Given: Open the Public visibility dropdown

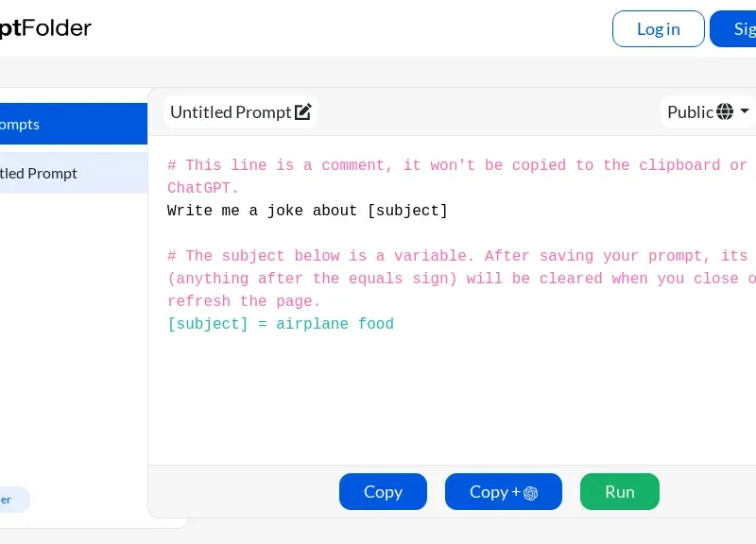Looking at the screenshot, I should 707,111.
